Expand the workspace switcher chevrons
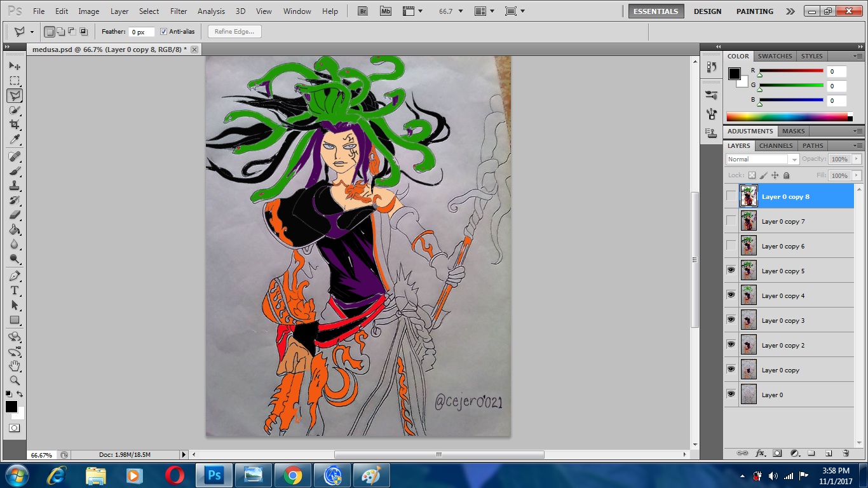 point(790,11)
